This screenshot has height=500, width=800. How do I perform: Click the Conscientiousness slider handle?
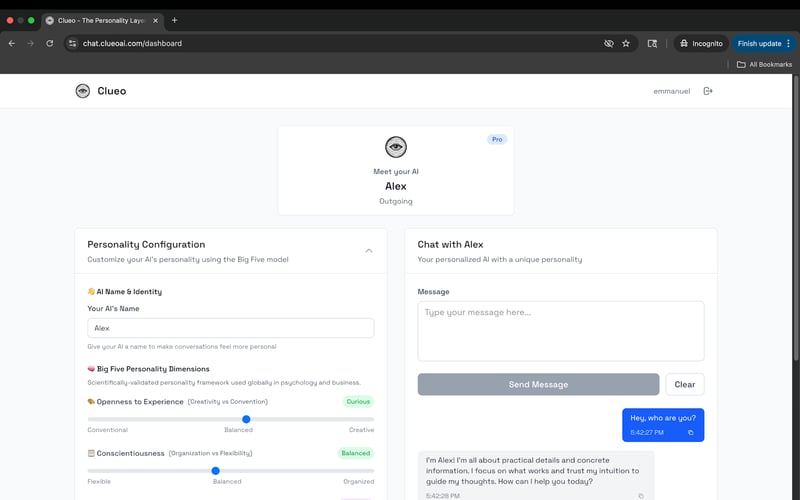[x=215, y=471]
